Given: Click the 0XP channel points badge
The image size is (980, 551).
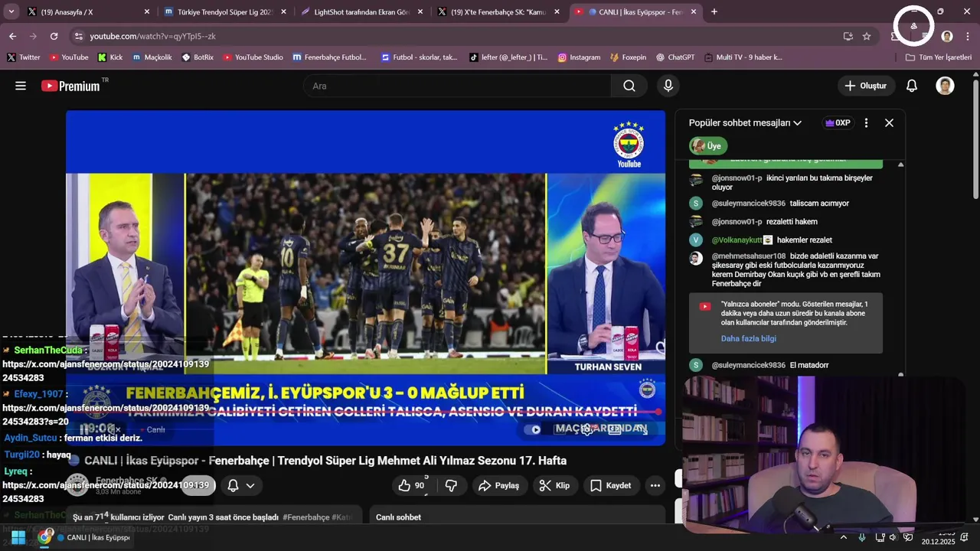Looking at the screenshot, I should coord(838,122).
